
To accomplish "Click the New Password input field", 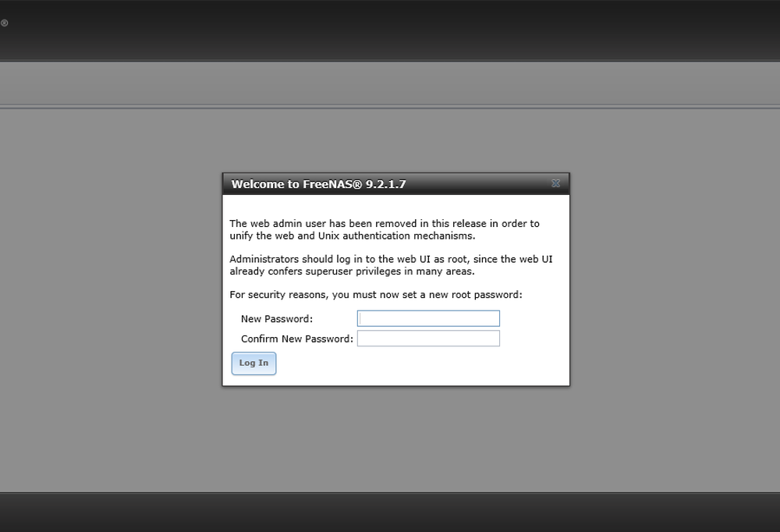I will coord(428,318).
